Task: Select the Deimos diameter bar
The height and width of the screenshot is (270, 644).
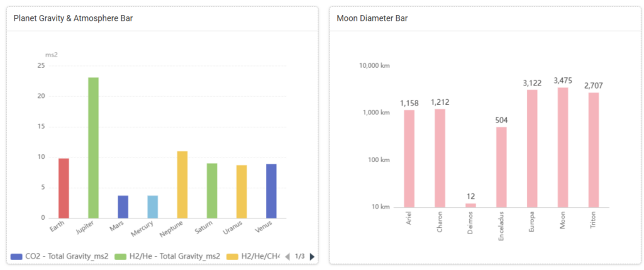Action: point(470,205)
